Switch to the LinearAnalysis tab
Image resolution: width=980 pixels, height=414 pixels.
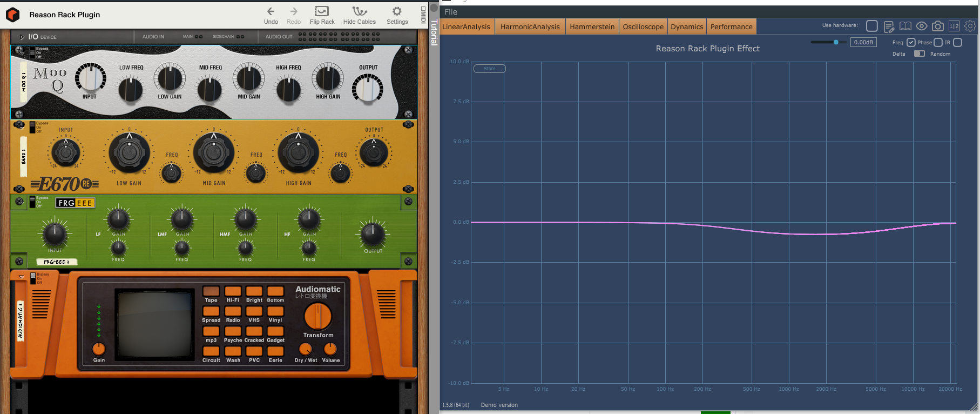click(x=467, y=26)
